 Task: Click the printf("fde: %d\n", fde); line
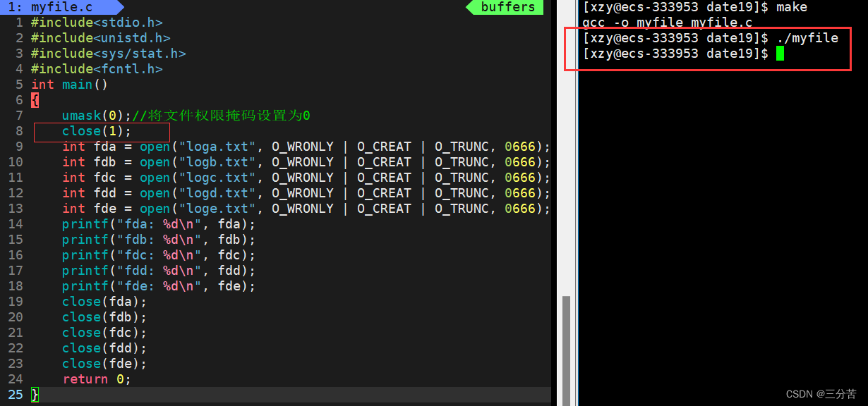[x=159, y=286]
